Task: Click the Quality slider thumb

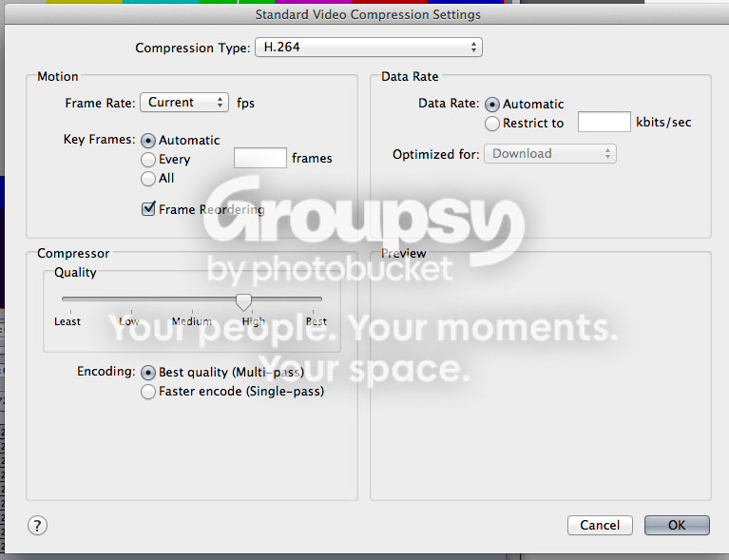Action: [x=243, y=301]
